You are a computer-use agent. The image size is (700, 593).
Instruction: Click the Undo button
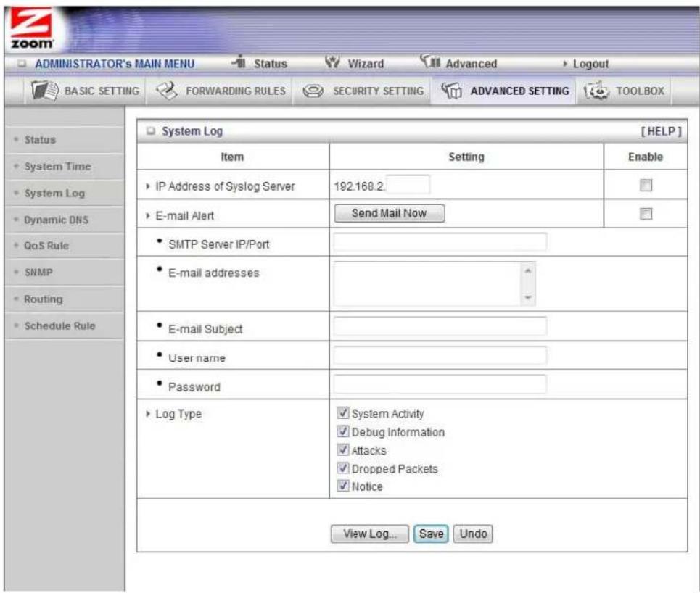(x=473, y=534)
